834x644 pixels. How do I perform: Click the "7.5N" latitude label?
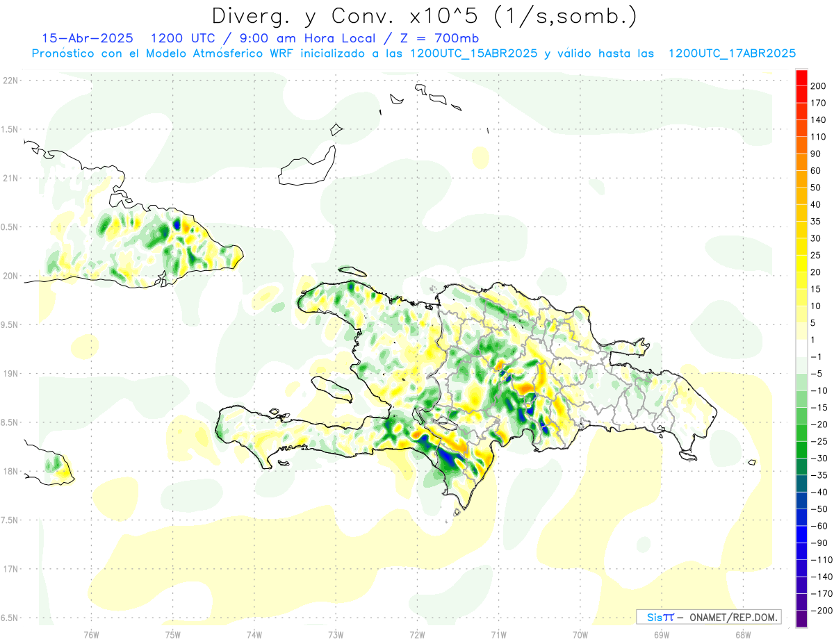tap(10, 520)
